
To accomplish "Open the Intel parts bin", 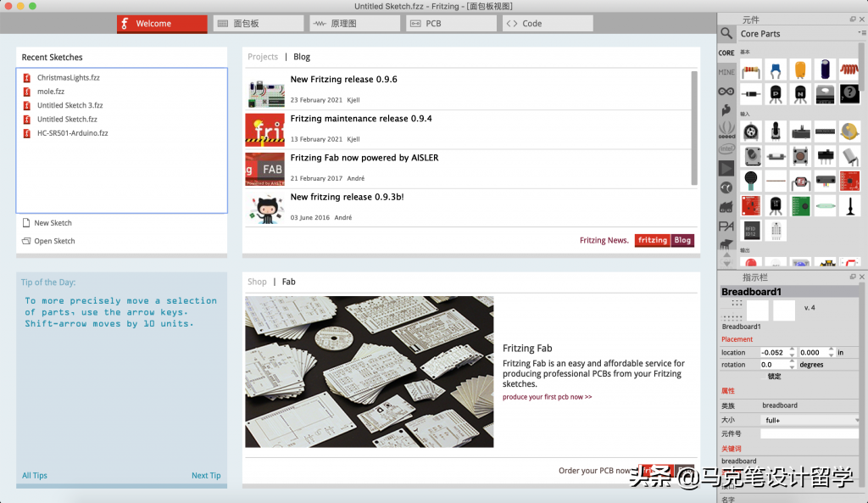I will [x=726, y=148].
